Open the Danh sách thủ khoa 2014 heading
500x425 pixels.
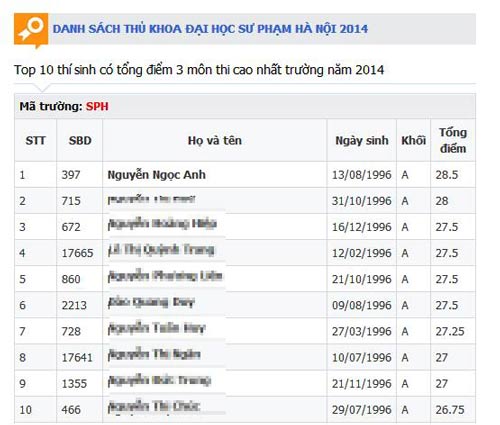click(210, 29)
